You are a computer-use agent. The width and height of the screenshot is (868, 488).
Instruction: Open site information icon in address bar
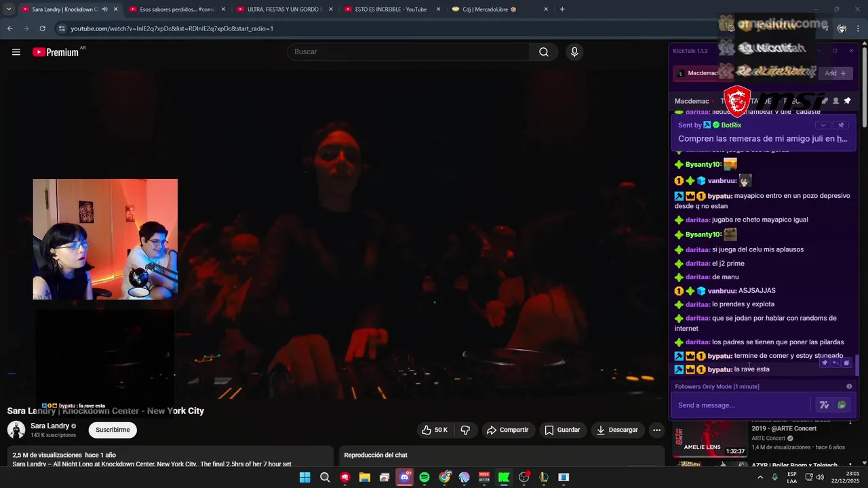coord(62,28)
